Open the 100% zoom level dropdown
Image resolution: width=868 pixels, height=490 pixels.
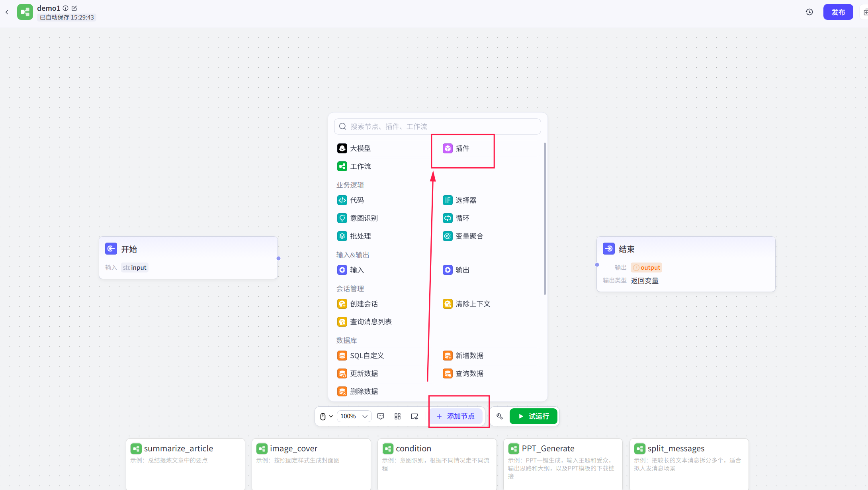point(354,416)
